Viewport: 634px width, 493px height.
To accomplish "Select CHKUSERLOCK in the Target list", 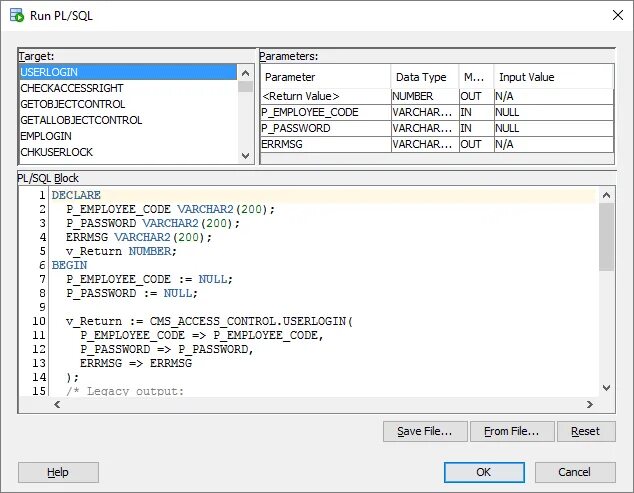I will click(128, 152).
